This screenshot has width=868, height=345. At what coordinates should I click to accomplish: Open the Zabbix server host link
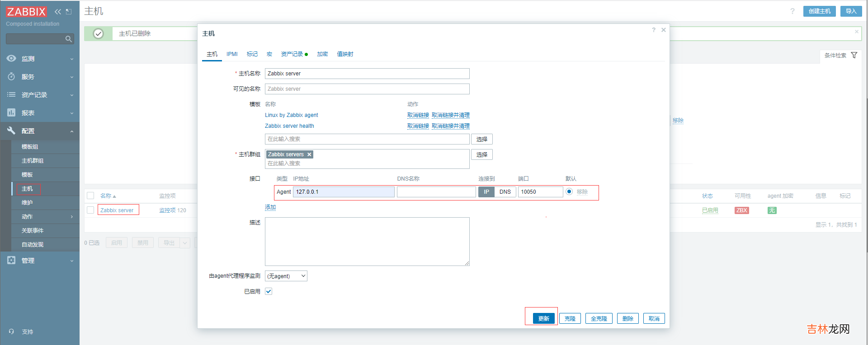(117, 210)
